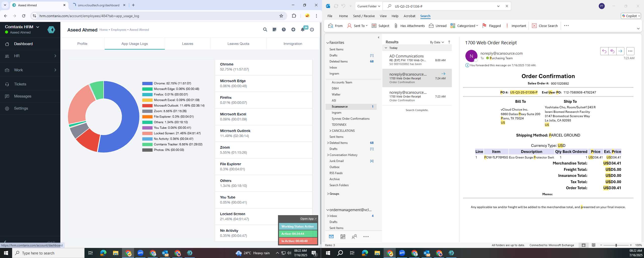This screenshot has height=258, width=644.
Task: Collapse the Today group in Results
Action: coord(386,48)
